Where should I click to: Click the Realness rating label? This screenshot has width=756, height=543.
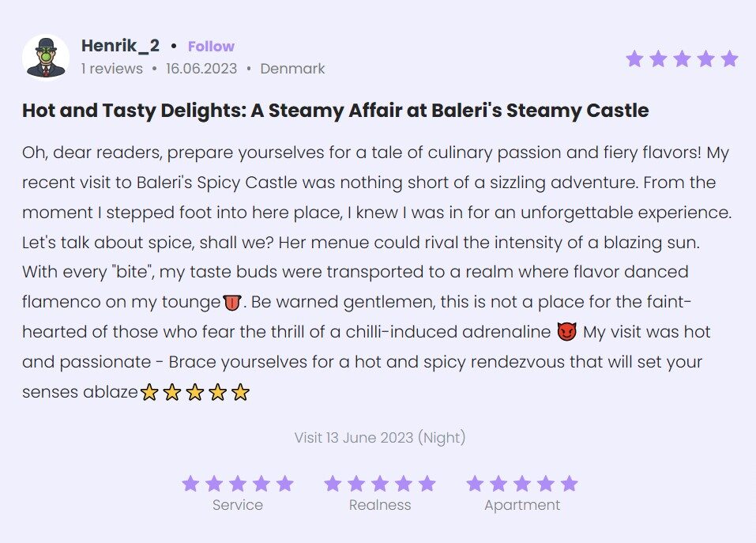point(380,505)
